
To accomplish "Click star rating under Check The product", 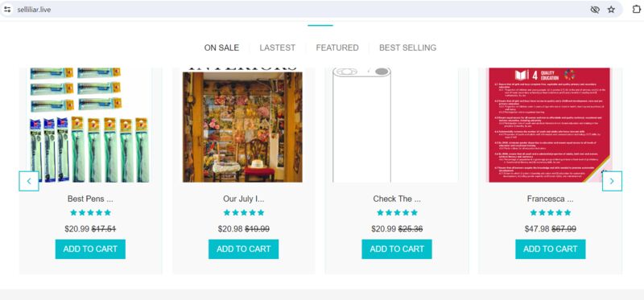I will (397, 212).
